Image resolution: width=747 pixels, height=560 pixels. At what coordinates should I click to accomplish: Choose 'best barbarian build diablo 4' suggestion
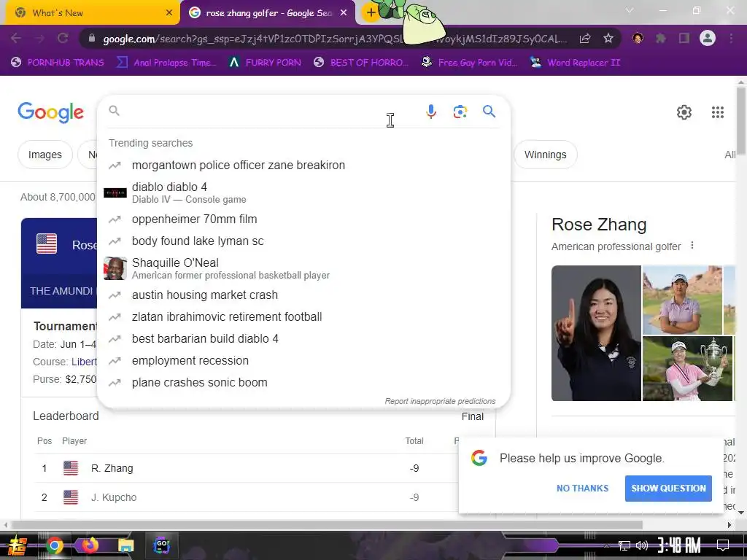(303, 338)
